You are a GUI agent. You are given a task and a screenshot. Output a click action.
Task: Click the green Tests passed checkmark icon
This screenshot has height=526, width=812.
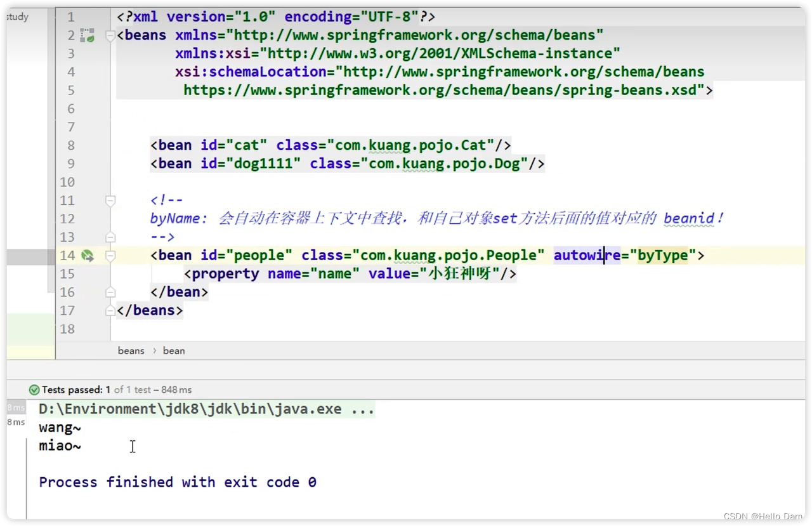34,390
